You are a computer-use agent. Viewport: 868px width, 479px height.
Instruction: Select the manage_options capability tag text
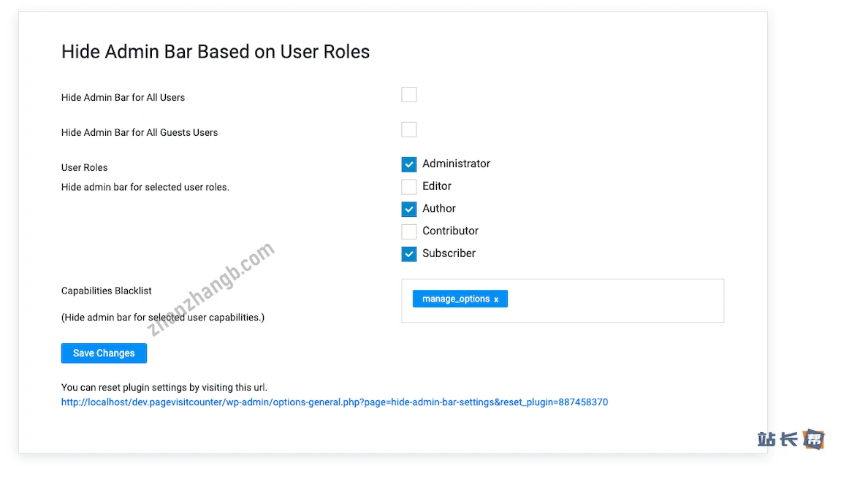click(455, 299)
